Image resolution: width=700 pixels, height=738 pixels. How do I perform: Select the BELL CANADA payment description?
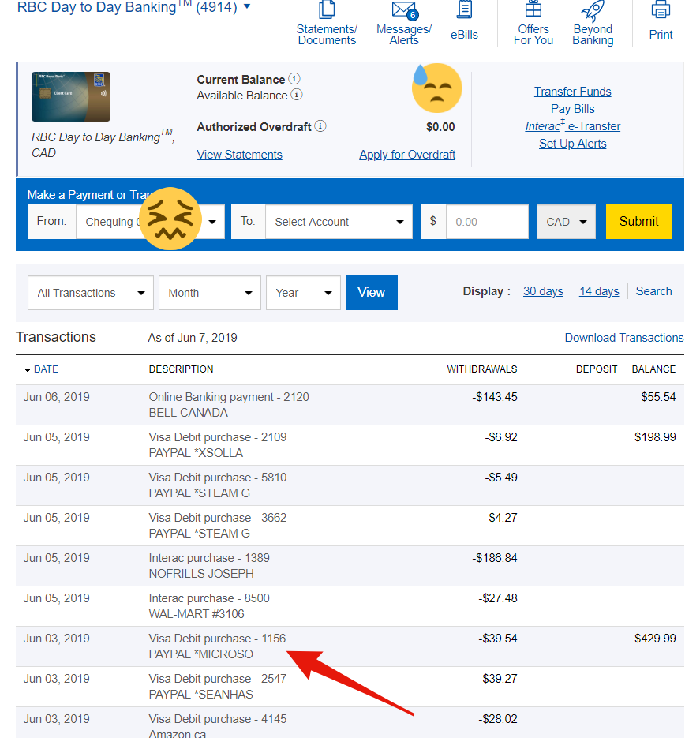[188, 413]
